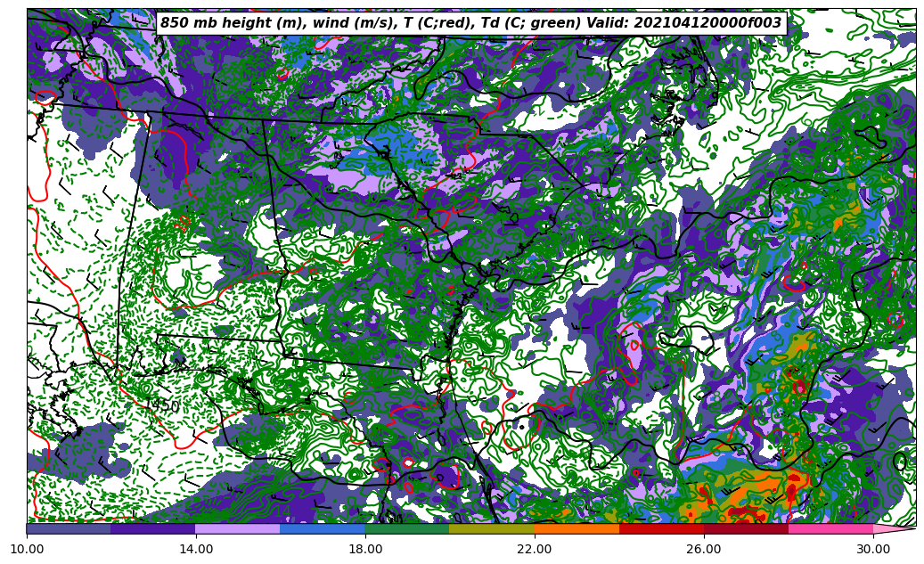Pick the pink 28–30 colorbar segment
This screenshot has height=564, width=924.
tap(830, 528)
